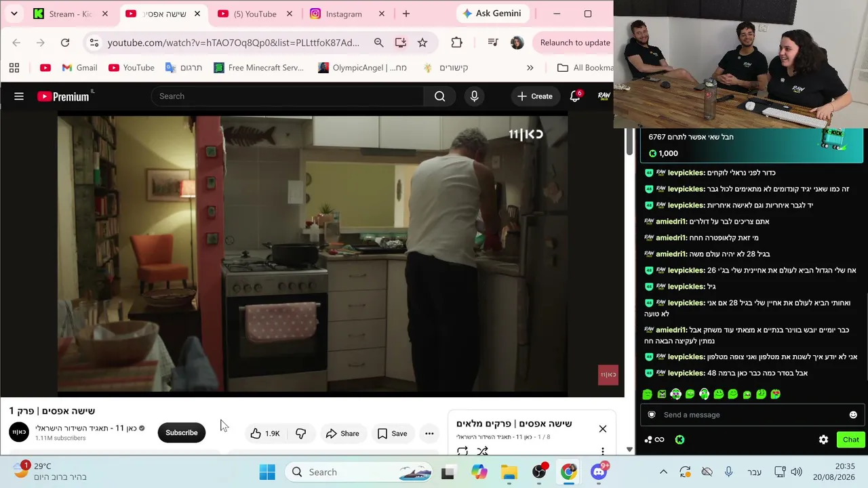Open site information icon in address bar
The image size is (868, 488).
(94, 43)
